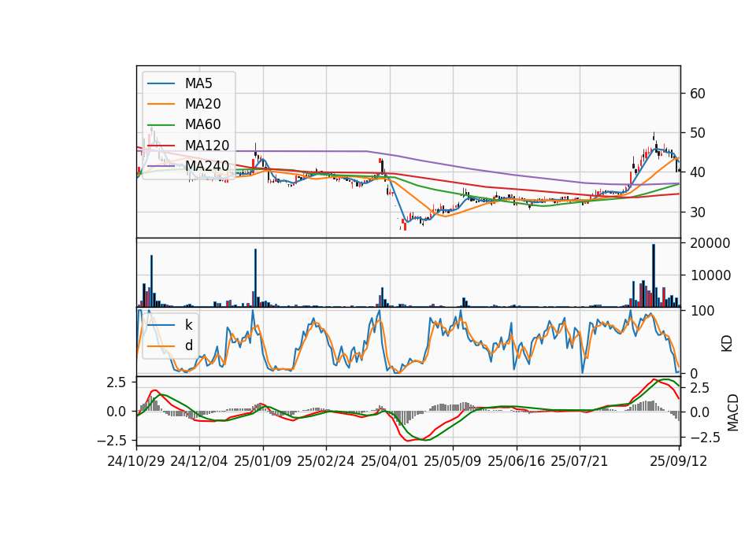This screenshot has height=543, width=756.
Task: Click the k legend label in KD panel
Action: pos(188,325)
